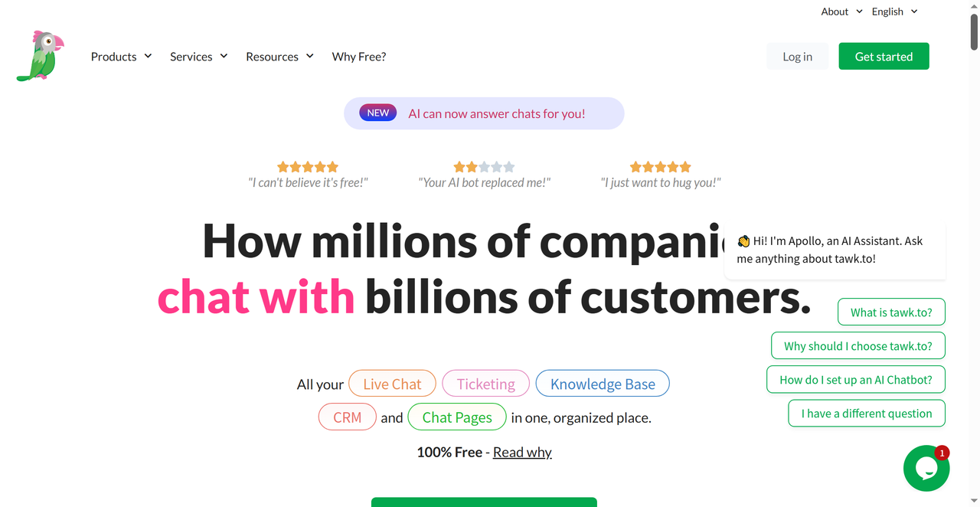Image resolution: width=980 pixels, height=507 pixels.
Task: Open the Why Free? menu item
Action: 359,57
